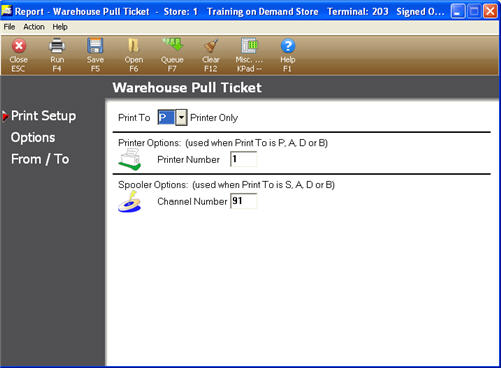Viewport: 501px width, 368px height.
Task: Open the File menu
Action: coord(9,27)
